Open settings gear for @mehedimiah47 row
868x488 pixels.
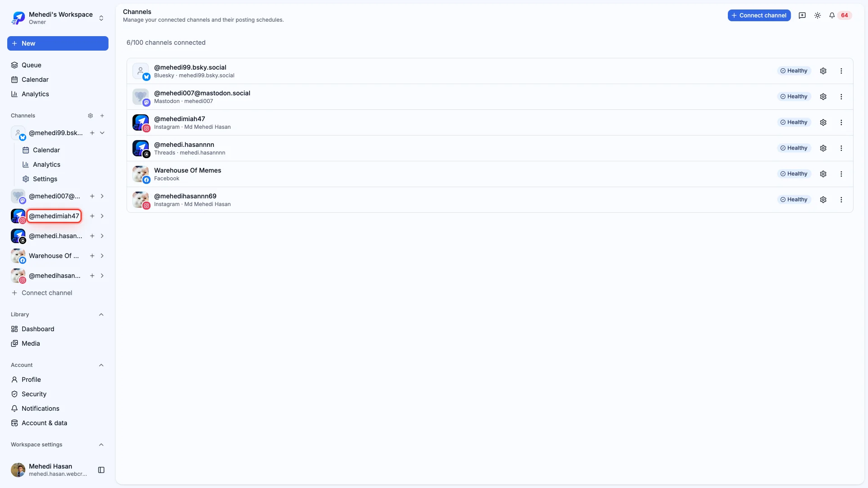click(823, 122)
